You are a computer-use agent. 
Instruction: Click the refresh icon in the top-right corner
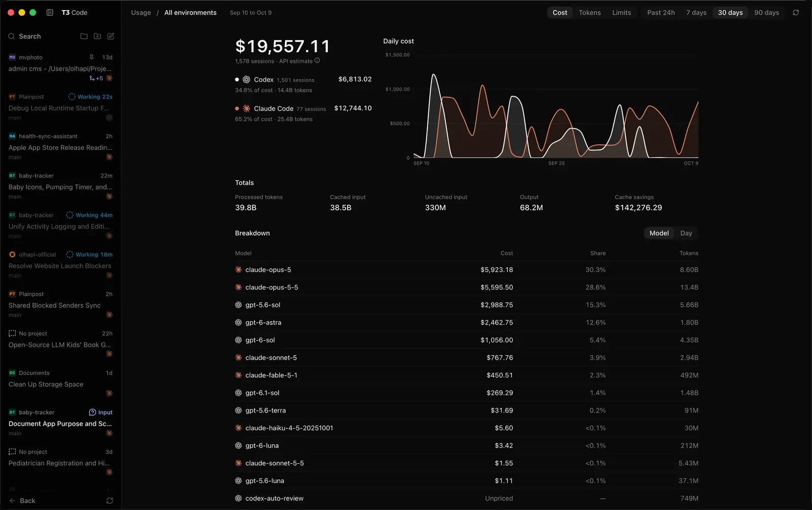pos(796,13)
